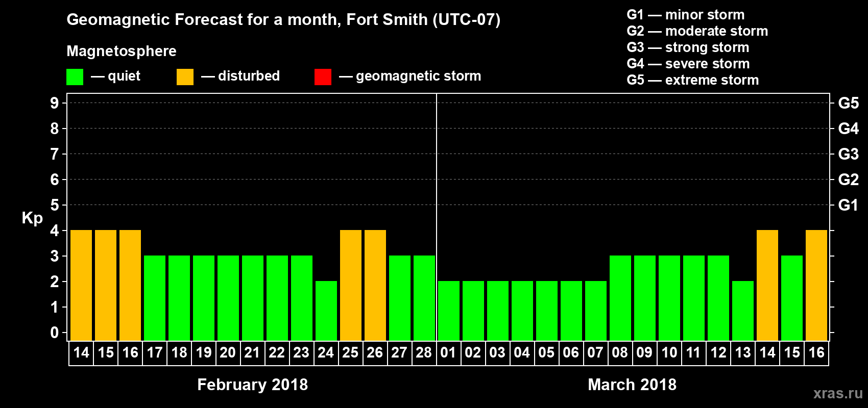Click 'G3 — strong storm' legend line

(688, 47)
